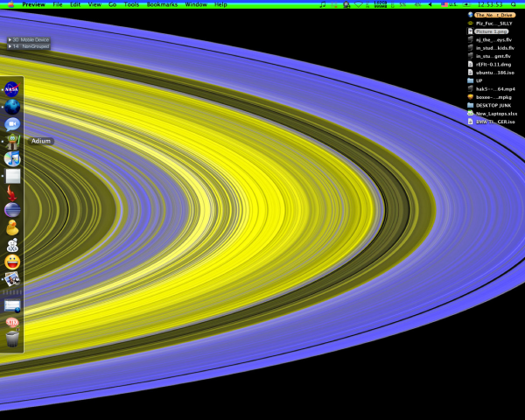
Task: Click the snowman icon in the Dock
Action: click(12, 245)
